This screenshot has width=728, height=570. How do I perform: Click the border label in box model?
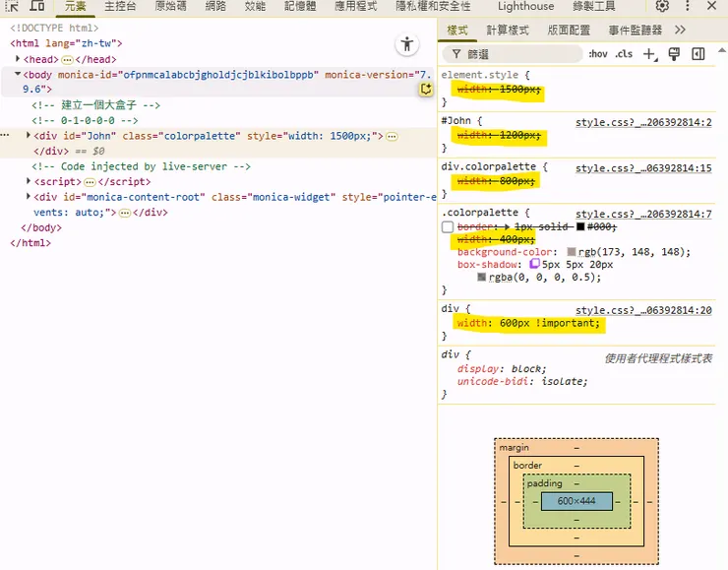[527, 465]
